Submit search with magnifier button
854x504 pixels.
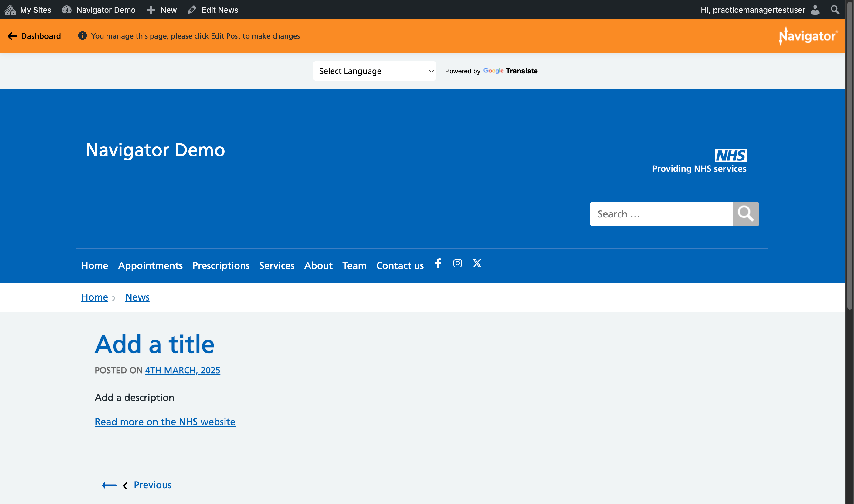point(746,214)
